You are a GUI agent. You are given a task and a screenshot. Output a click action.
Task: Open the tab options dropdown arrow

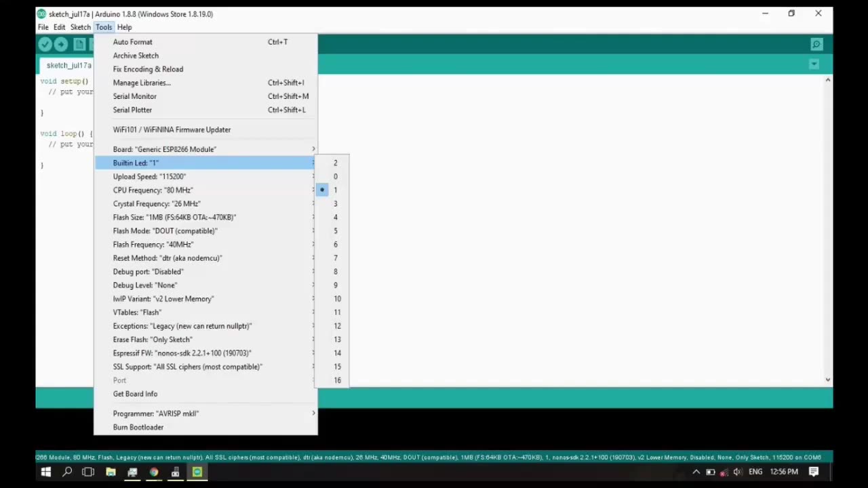814,64
